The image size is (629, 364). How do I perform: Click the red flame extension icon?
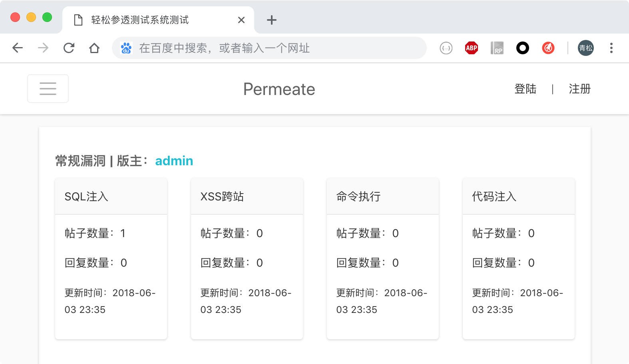pos(548,48)
